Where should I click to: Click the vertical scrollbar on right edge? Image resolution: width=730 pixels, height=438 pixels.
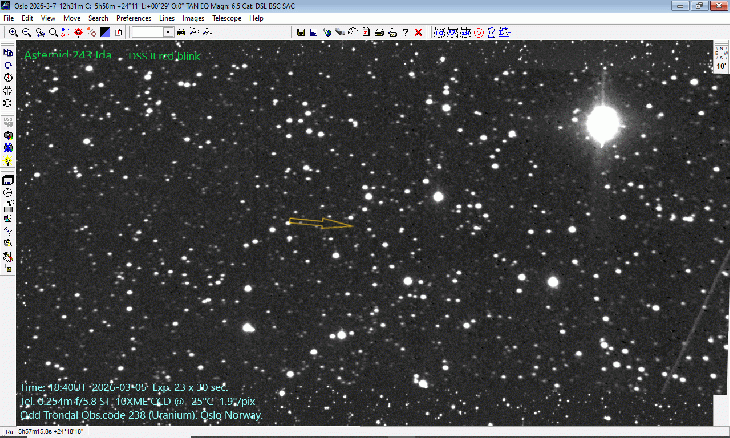(x=723, y=240)
